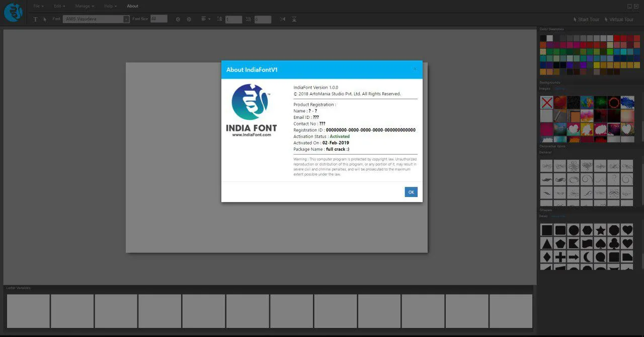
Task: Insert the right arrow shape
Action: 574,257
